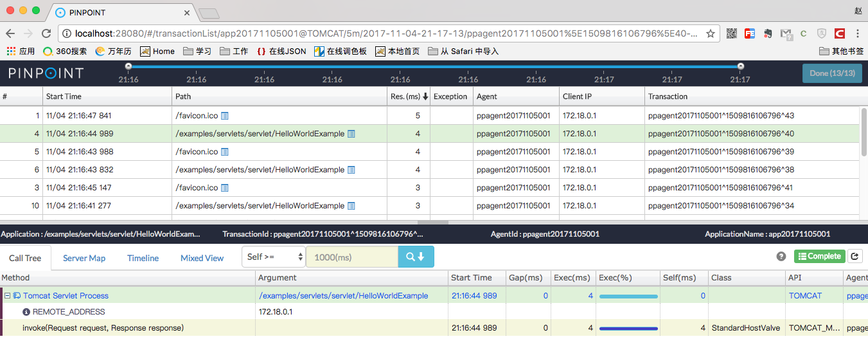
Task: Sort transactions by Res. (ms) column
Action: (409, 96)
